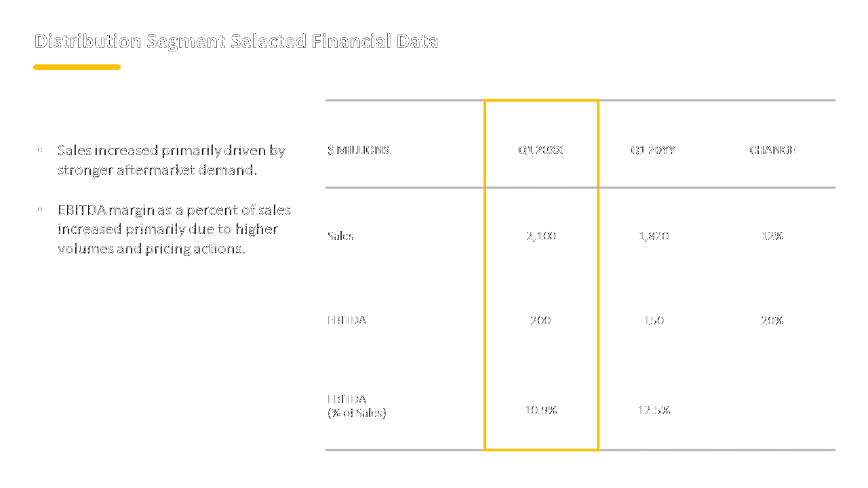The image size is (868, 488).
Task: Click the slide title 'Distribution Segment Selected Financial Data'
Action: tap(236, 41)
